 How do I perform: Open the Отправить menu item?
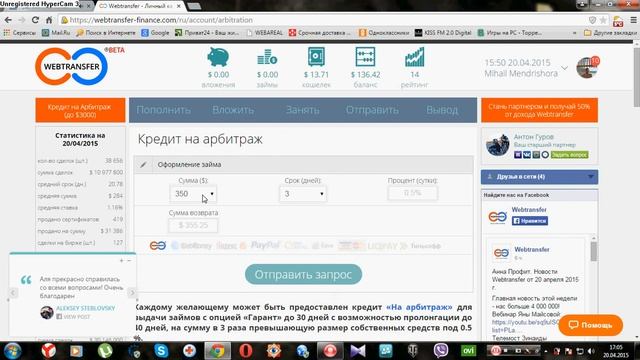372,110
